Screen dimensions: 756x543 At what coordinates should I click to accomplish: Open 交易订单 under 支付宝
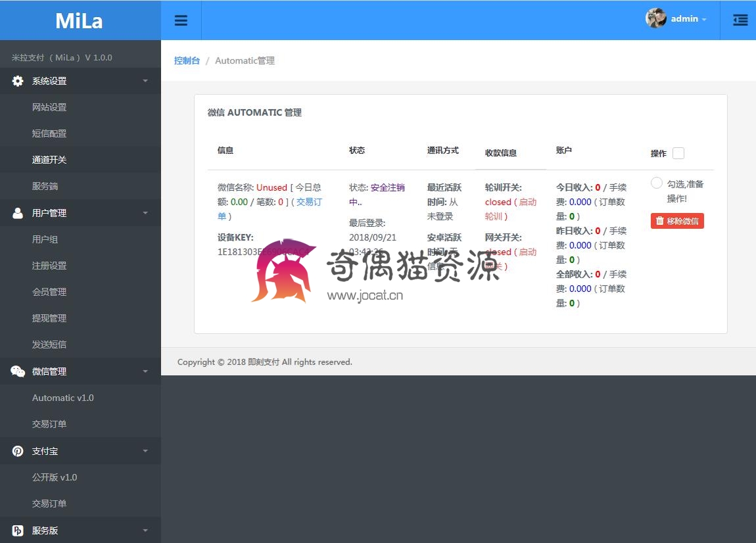coord(49,504)
